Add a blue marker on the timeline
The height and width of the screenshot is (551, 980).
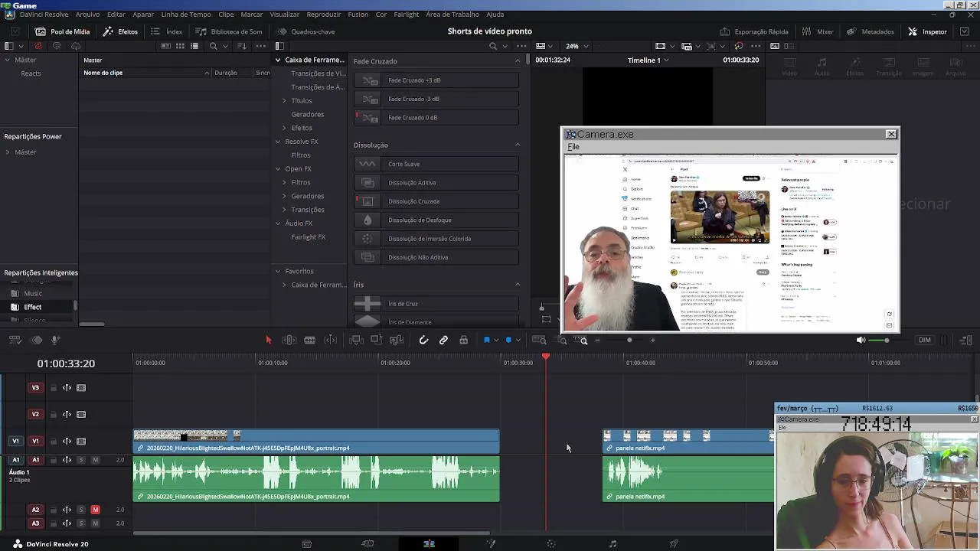point(508,340)
